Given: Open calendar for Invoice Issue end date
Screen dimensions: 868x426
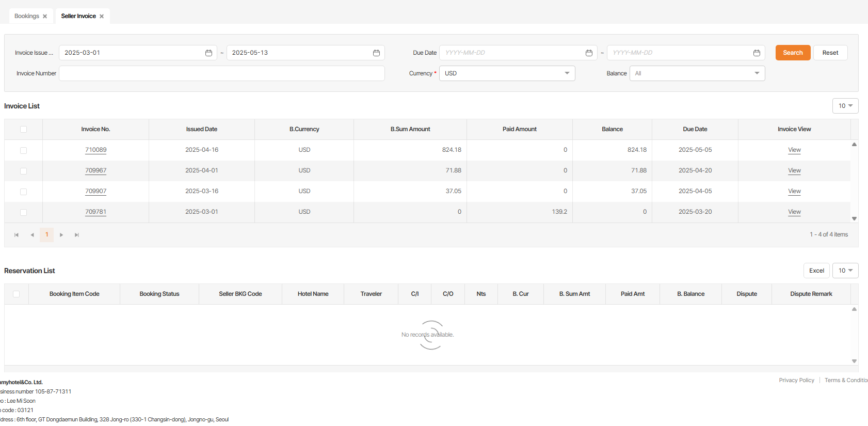Looking at the screenshot, I should click(376, 53).
